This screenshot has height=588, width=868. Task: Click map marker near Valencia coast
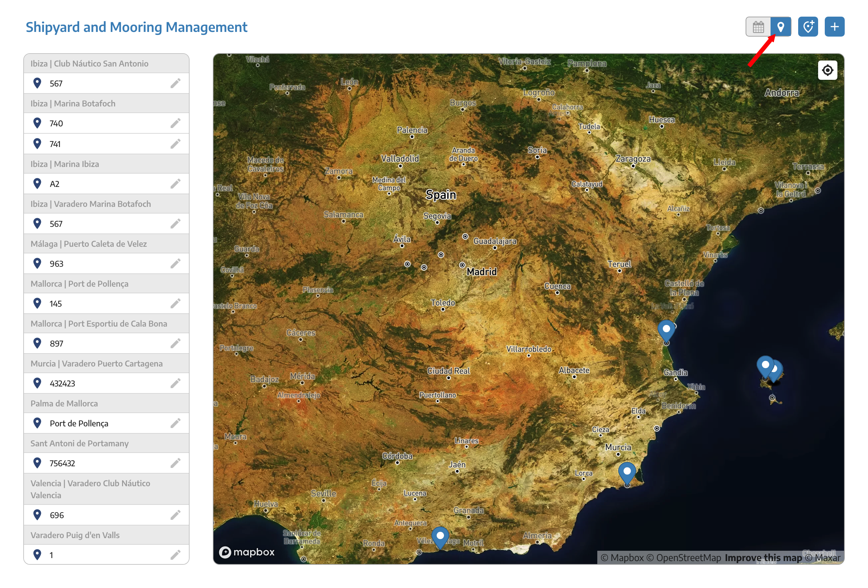coord(666,331)
